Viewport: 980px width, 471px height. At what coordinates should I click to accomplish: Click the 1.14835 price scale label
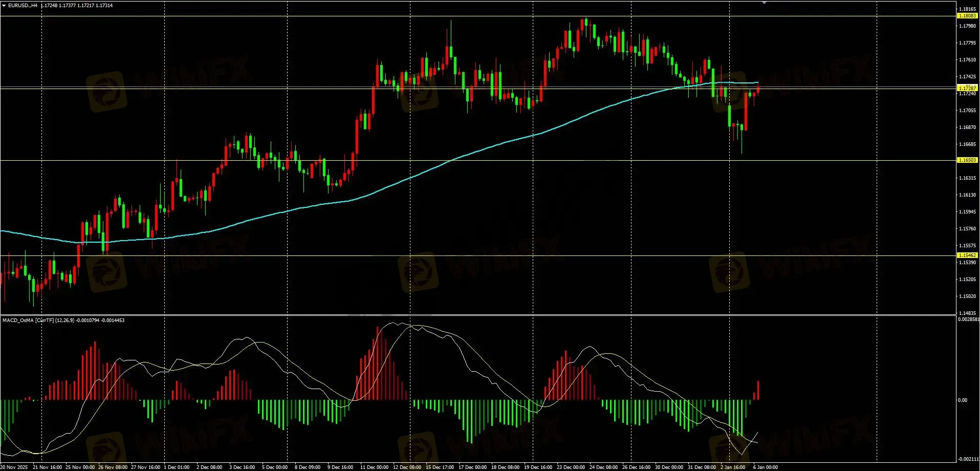tap(967, 313)
